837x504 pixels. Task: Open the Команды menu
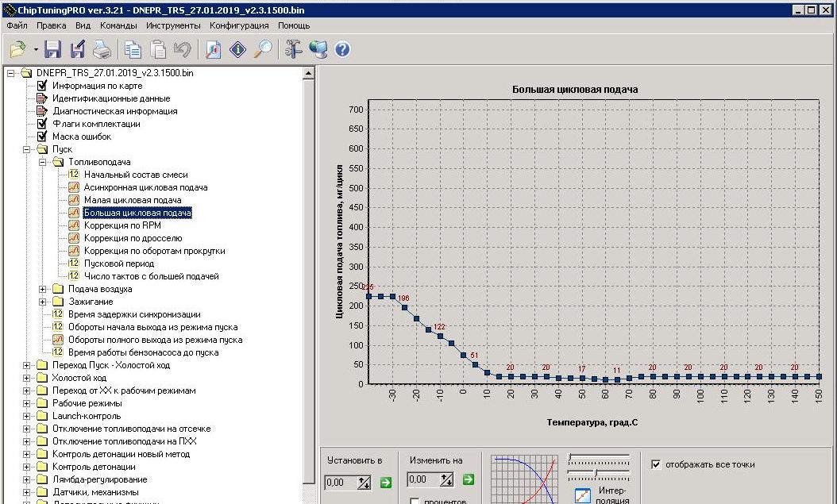pyautogui.click(x=118, y=25)
